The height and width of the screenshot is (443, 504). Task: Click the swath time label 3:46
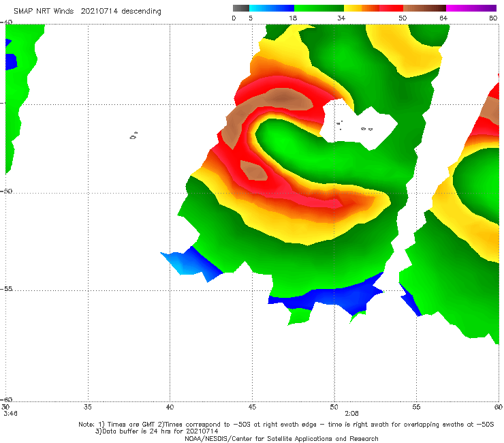click(x=10, y=413)
